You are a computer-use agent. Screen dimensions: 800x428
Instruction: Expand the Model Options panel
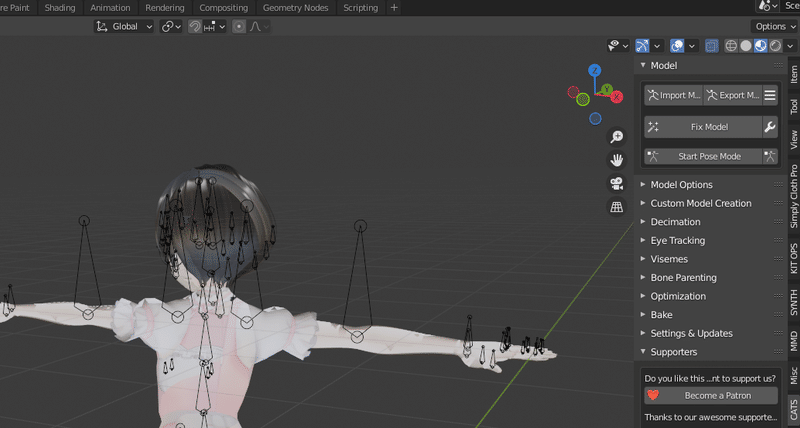coord(711,185)
